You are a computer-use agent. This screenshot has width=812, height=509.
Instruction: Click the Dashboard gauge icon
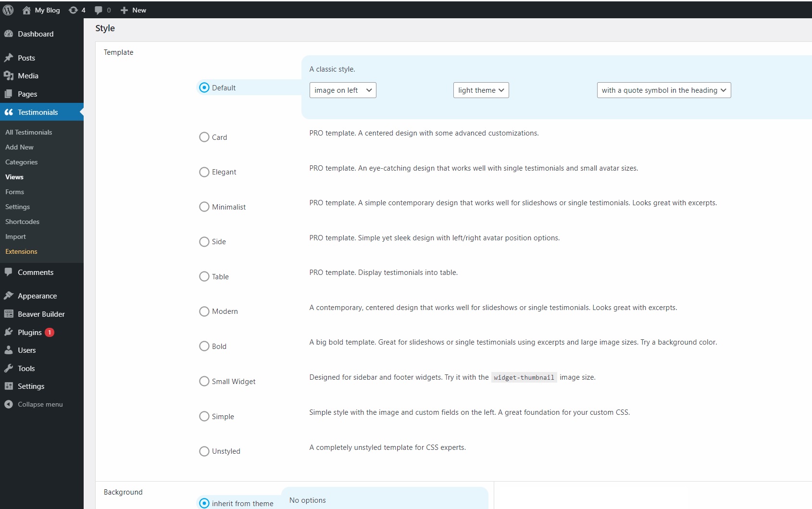point(9,34)
